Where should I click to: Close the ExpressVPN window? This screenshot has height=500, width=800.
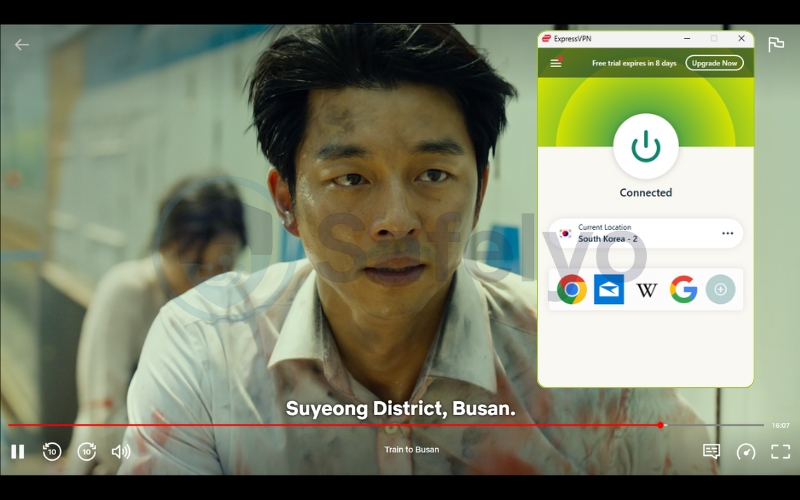pos(741,38)
